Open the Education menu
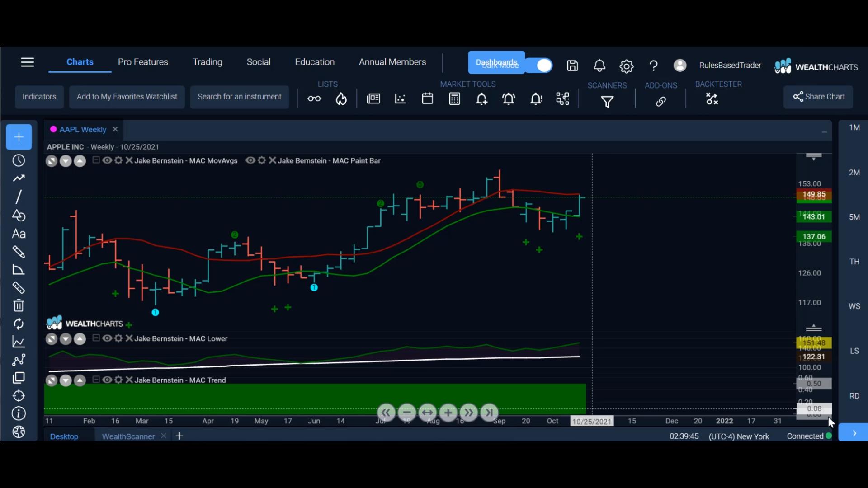This screenshot has width=868, height=488. (315, 62)
